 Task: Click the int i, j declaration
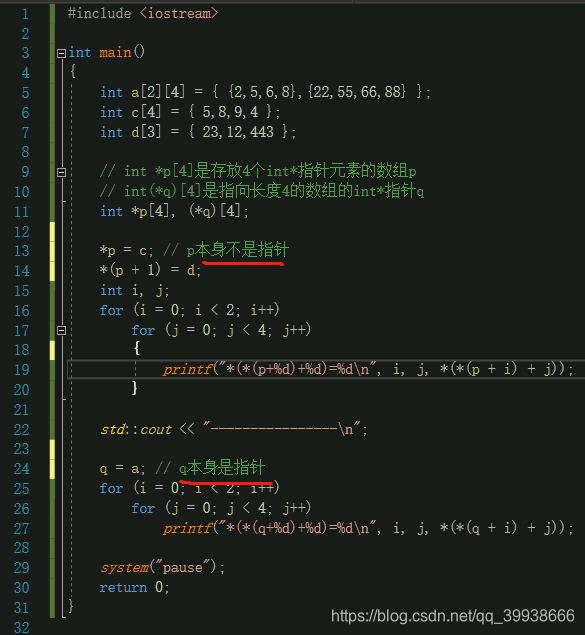point(134,290)
